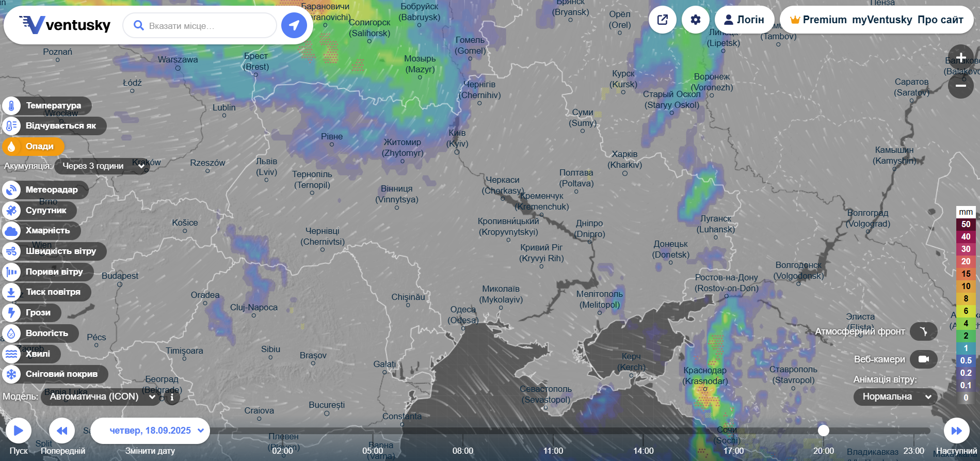Image resolution: width=980 pixels, height=461 pixels.
Task: Toggle the Атмосферний фронт layer
Action: click(923, 331)
